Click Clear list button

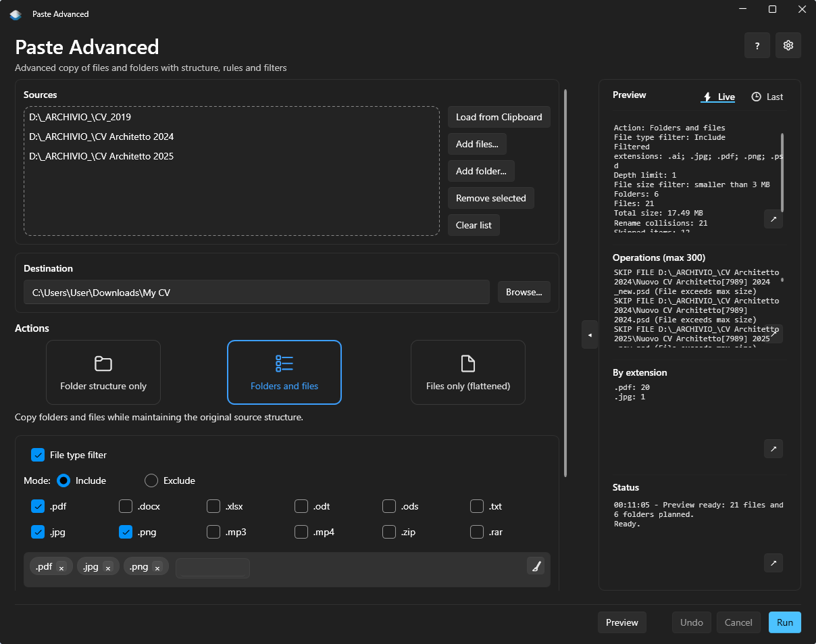(x=474, y=225)
